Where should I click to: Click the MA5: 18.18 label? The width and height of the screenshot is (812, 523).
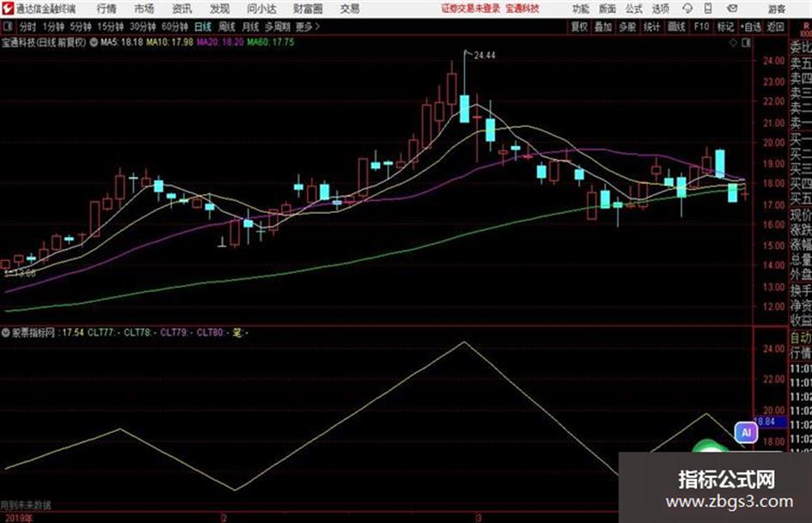121,42
